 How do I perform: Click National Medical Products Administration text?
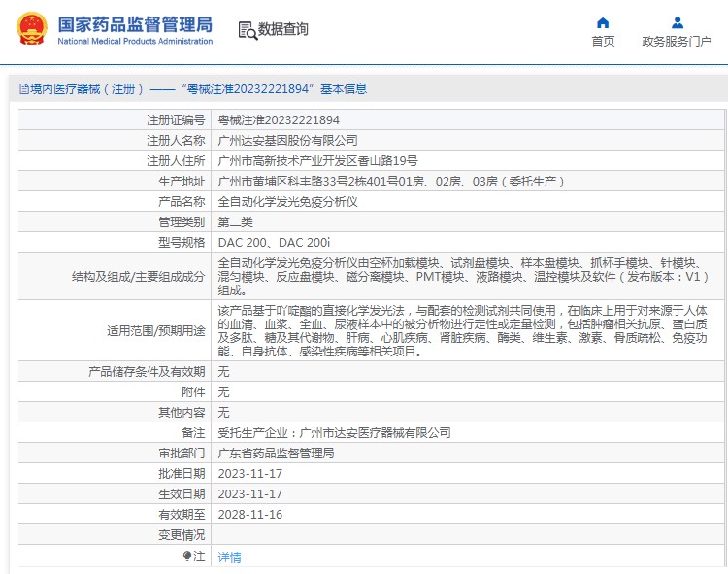pos(135,41)
